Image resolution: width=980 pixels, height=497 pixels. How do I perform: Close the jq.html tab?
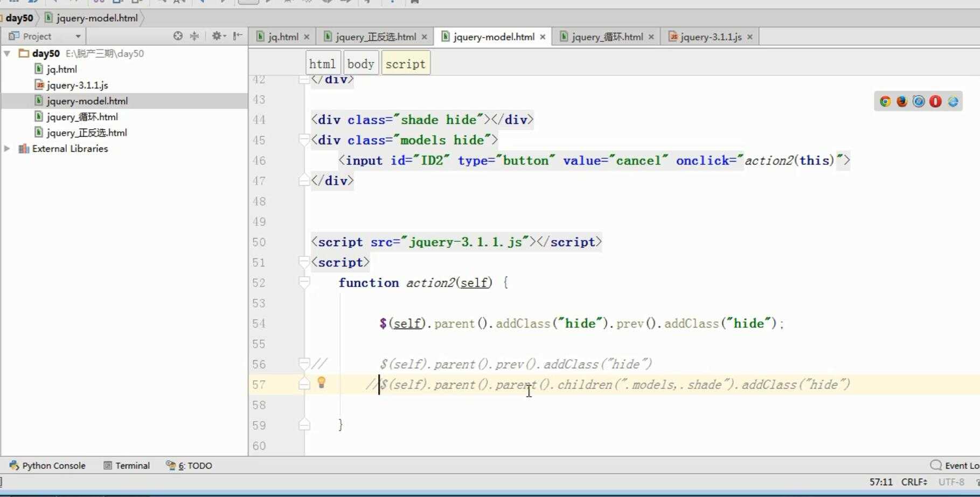point(307,37)
